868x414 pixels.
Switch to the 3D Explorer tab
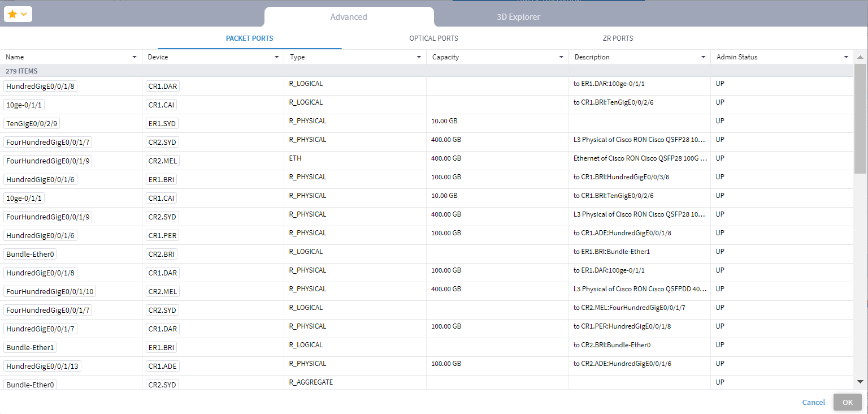tap(518, 17)
